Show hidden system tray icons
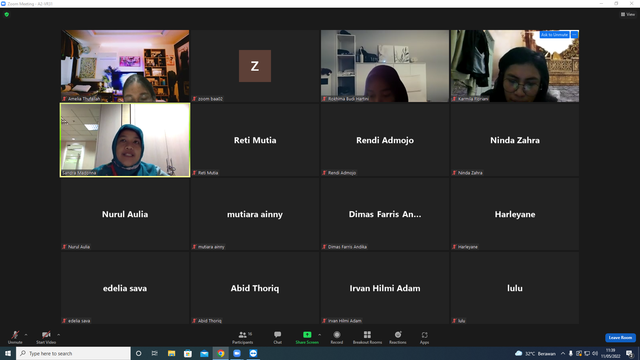Screen dimensions: 640x360 pyautogui.click(x=562, y=353)
